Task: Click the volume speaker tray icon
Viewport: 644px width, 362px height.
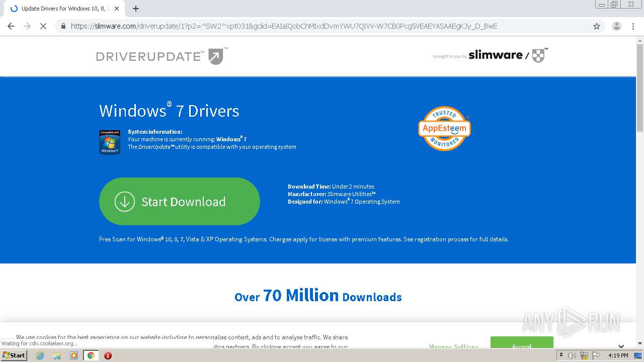Action: coord(572,355)
